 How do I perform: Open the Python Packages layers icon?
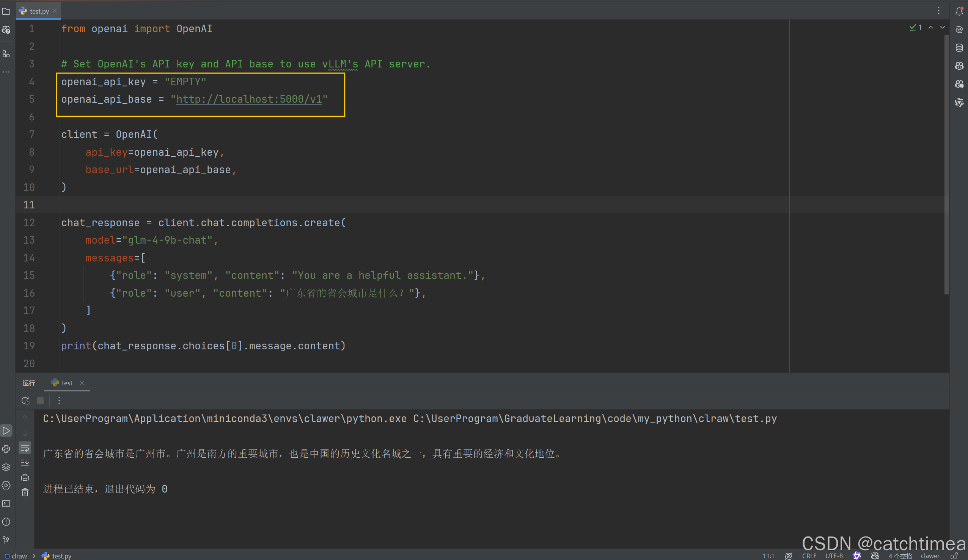(6, 467)
